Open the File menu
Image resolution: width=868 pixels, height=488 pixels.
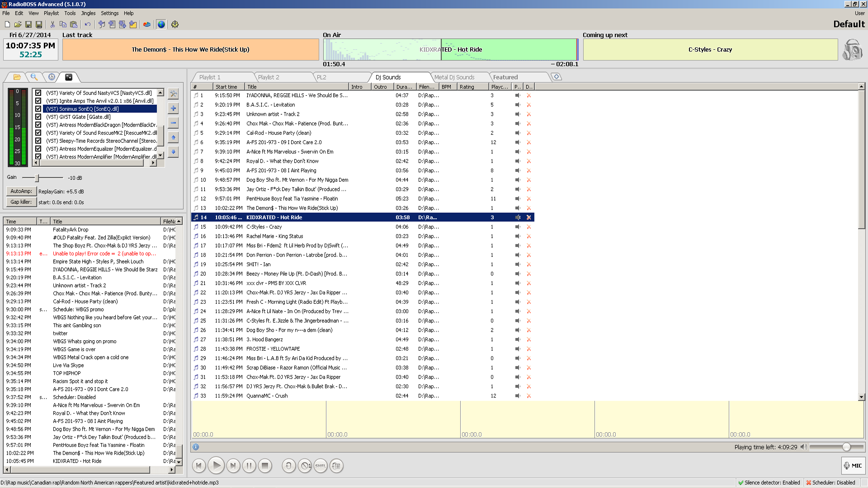(6, 13)
